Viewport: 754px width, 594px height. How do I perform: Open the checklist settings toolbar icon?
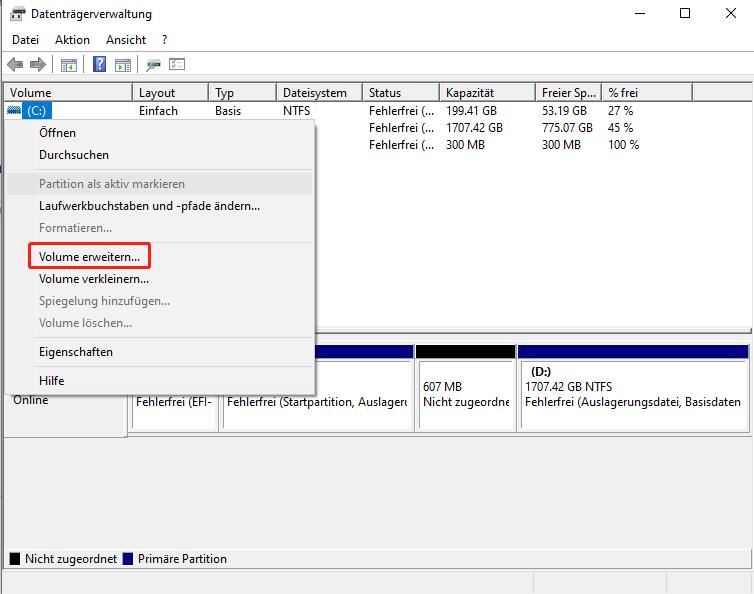coord(177,64)
